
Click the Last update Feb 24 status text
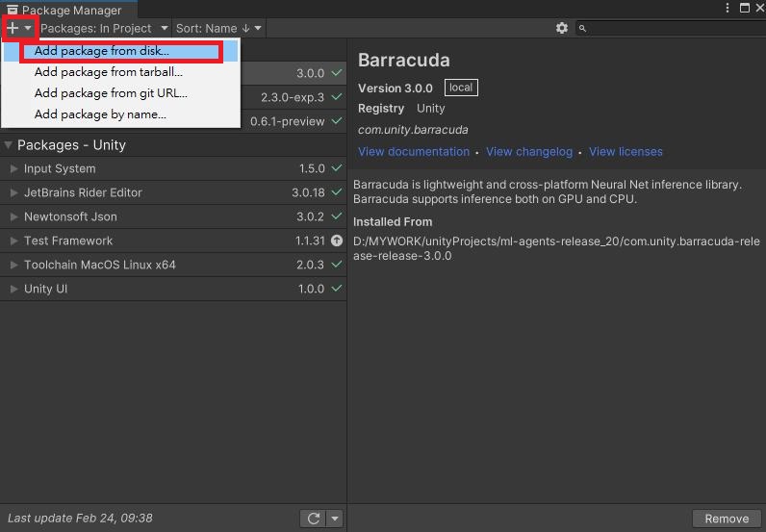[80, 518]
